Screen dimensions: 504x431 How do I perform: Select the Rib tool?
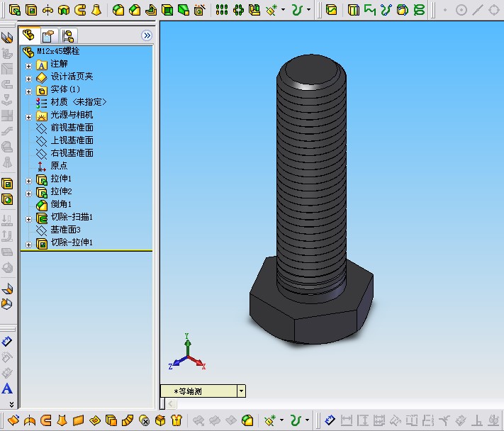(151, 10)
